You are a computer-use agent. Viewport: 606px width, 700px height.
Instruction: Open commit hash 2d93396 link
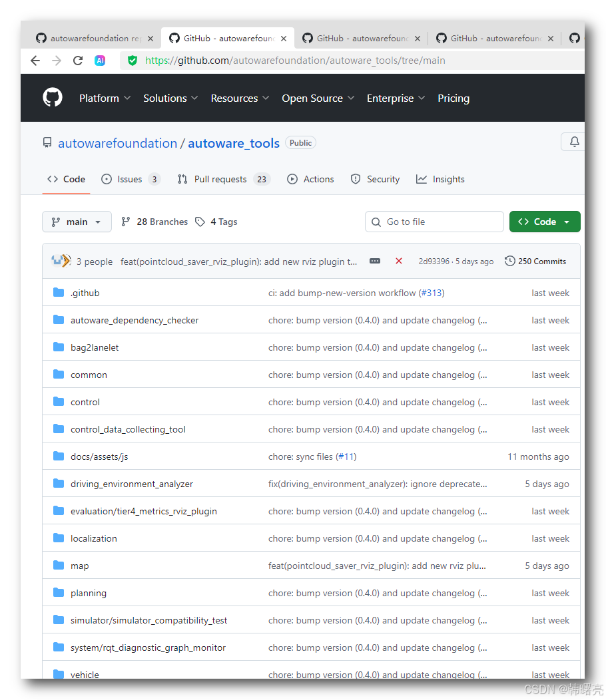[x=434, y=261]
